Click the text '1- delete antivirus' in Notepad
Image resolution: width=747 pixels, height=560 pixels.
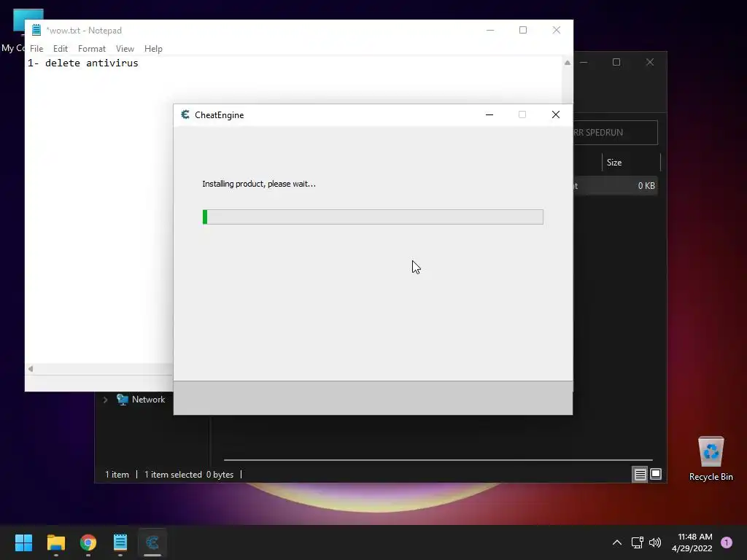83,63
